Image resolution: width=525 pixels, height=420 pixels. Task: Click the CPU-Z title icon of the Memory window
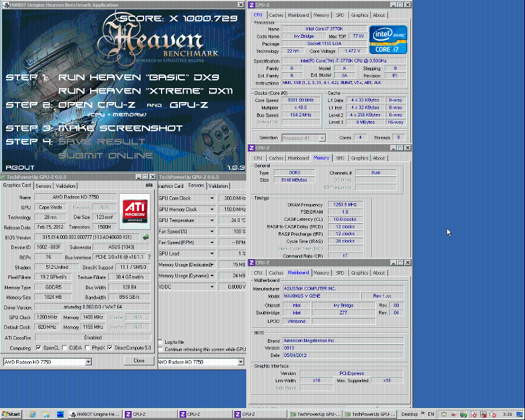(252, 148)
